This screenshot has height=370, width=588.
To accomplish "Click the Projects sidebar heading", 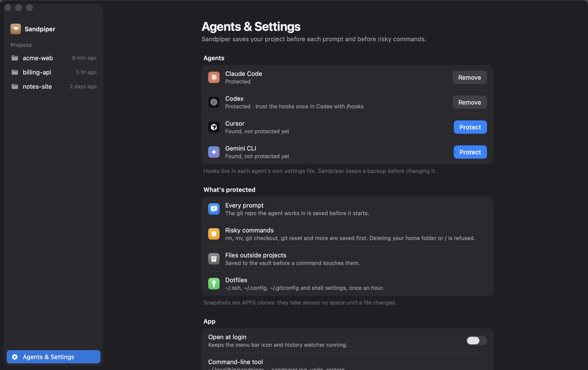I will tap(21, 45).
